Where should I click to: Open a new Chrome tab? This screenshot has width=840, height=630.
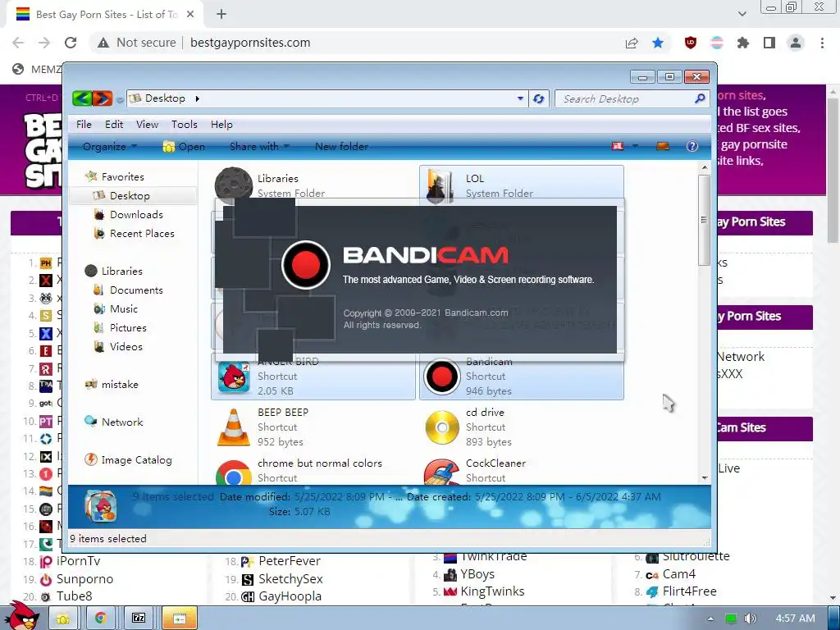tap(221, 15)
